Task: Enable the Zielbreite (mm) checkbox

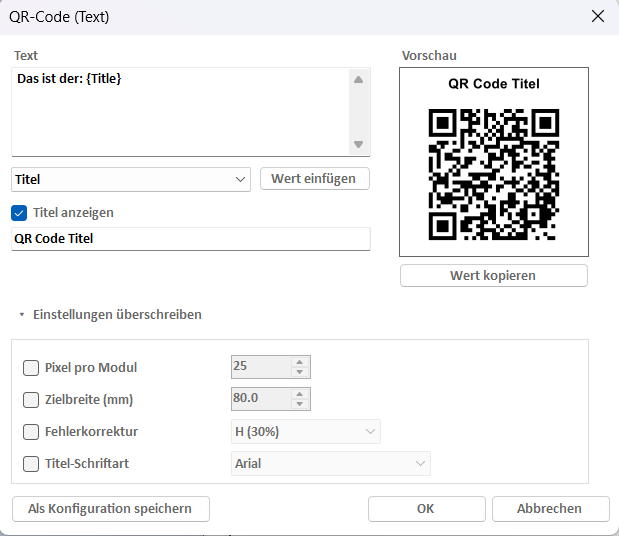Action: pos(31,400)
